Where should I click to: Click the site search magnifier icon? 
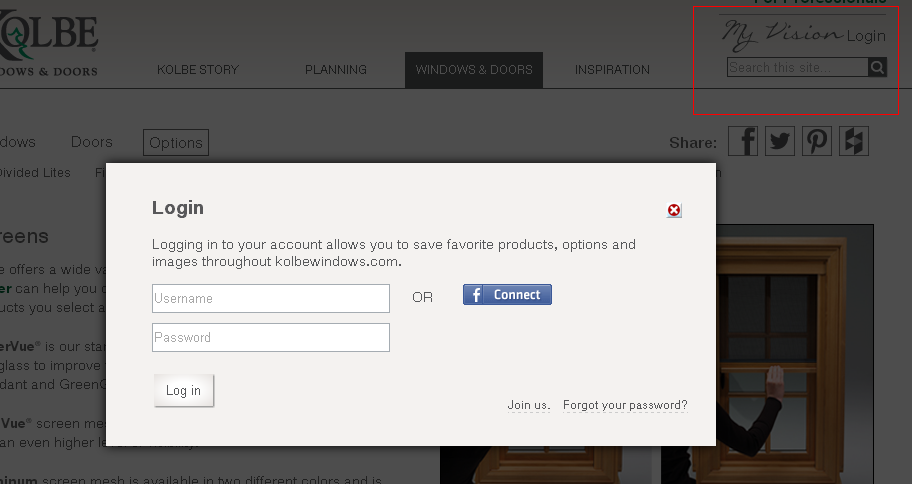click(877, 68)
